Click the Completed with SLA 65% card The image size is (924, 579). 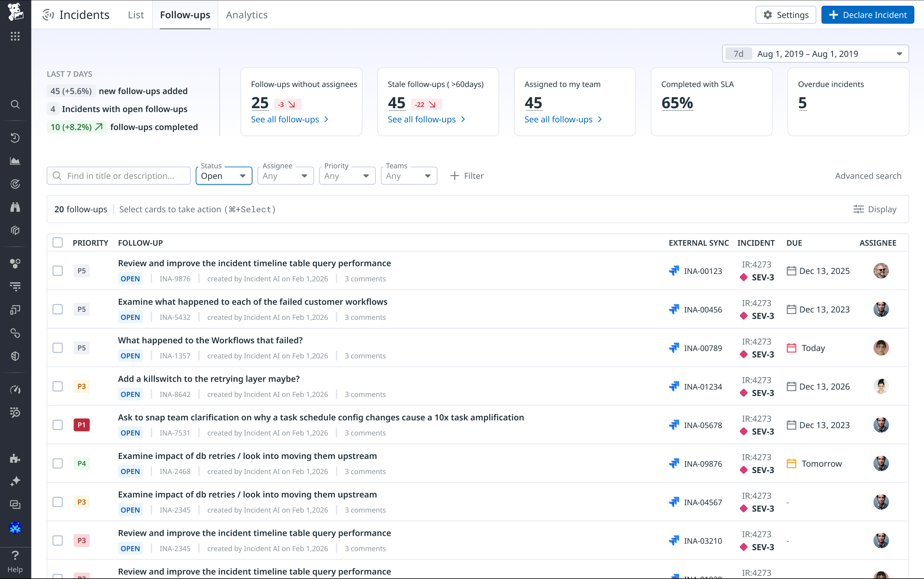[x=711, y=102]
